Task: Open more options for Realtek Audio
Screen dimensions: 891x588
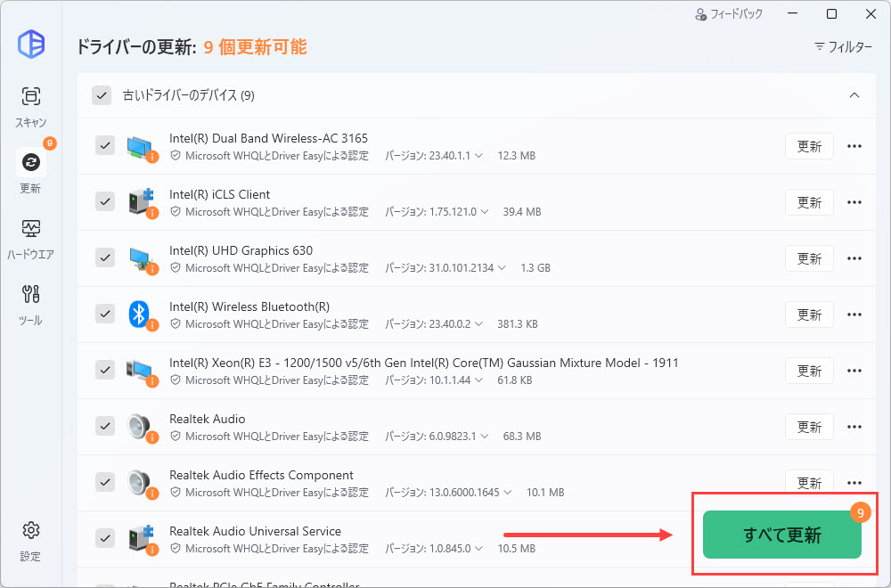Action: [854, 427]
